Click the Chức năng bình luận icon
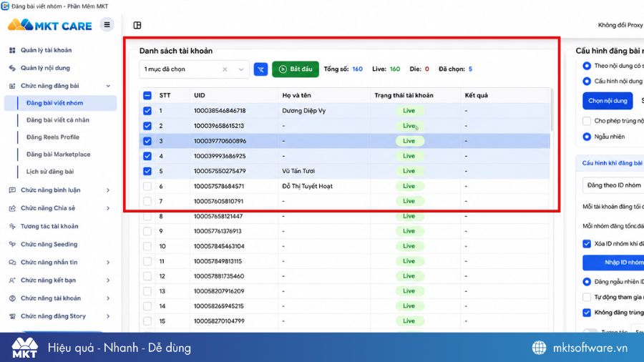 (12, 190)
